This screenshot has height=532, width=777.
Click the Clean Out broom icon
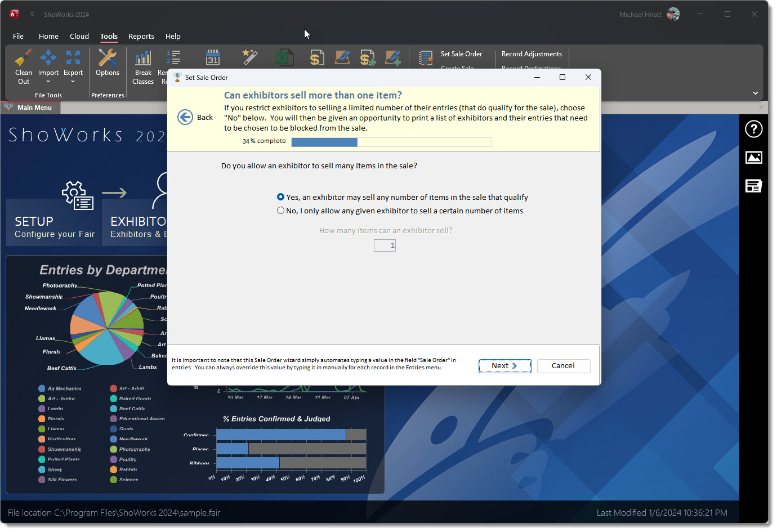(23, 58)
